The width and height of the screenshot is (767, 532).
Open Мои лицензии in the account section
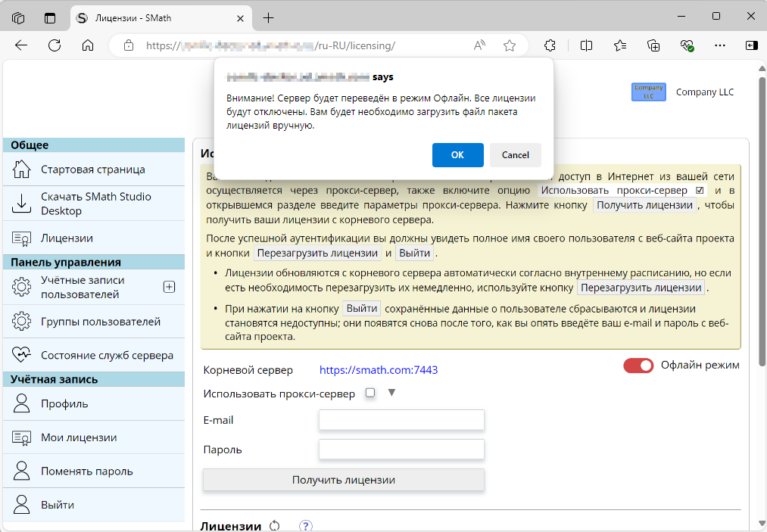point(79,437)
